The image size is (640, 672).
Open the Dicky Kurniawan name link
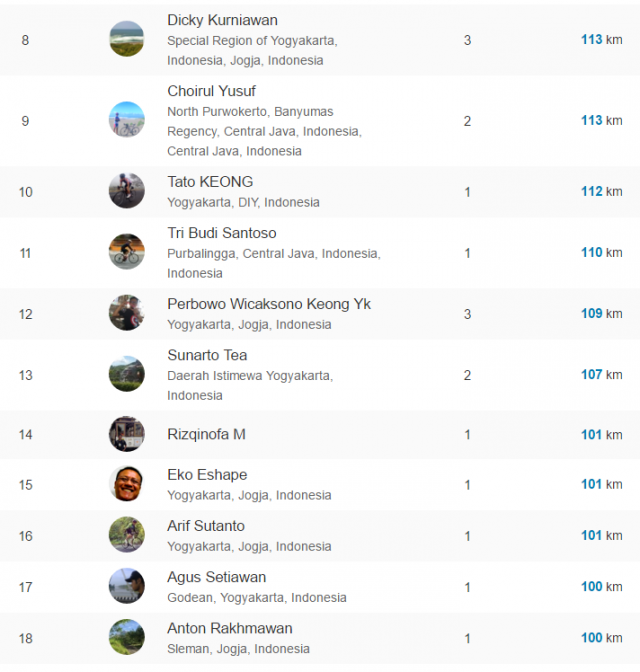point(222,20)
